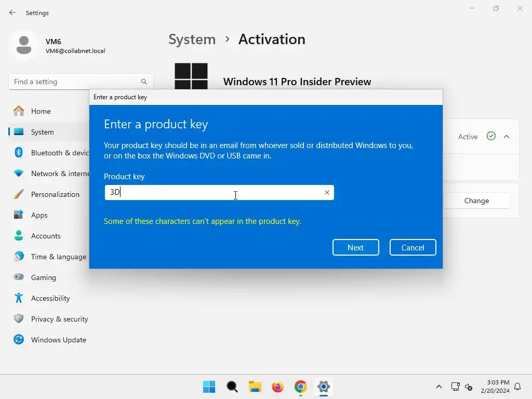This screenshot has height=399, width=532.
Task: Open Windows Update settings
Action: [x=49, y=340]
